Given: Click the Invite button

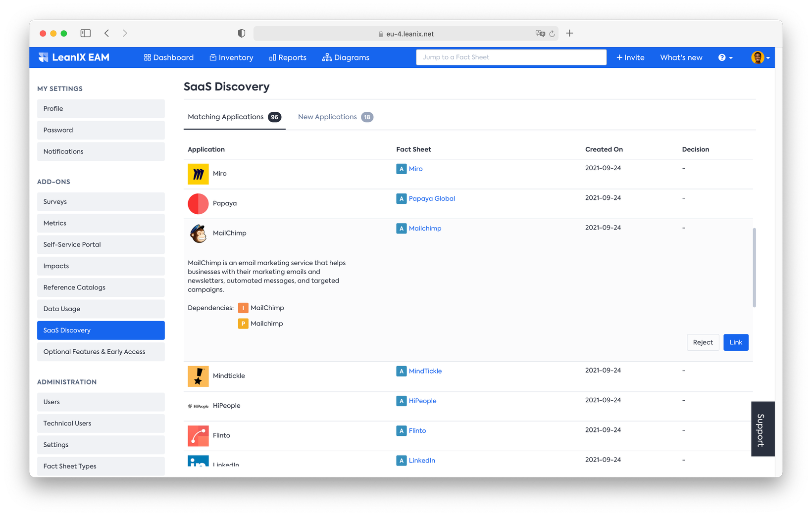Looking at the screenshot, I should pos(630,57).
